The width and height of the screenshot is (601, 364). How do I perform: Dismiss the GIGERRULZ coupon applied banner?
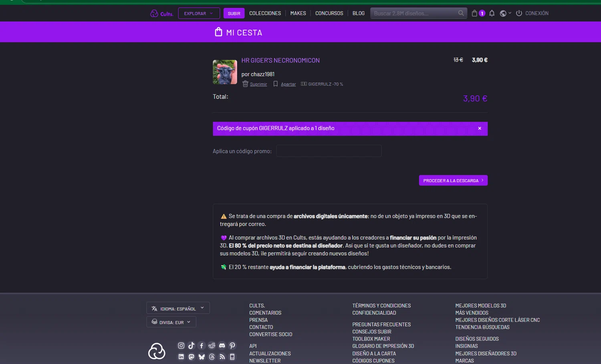coord(480,129)
